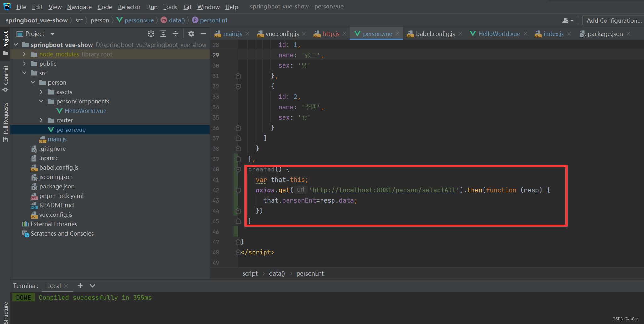This screenshot has height=324, width=644.
Task: Collapse the src folder
Action: click(24, 73)
